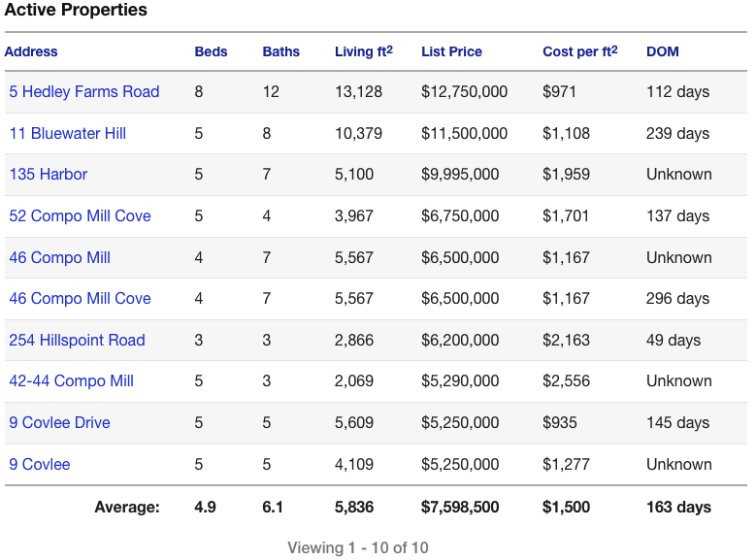The width and height of the screenshot is (756, 560).
Task: Open the 46 Compo Mill listing
Action: (x=60, y=258)
